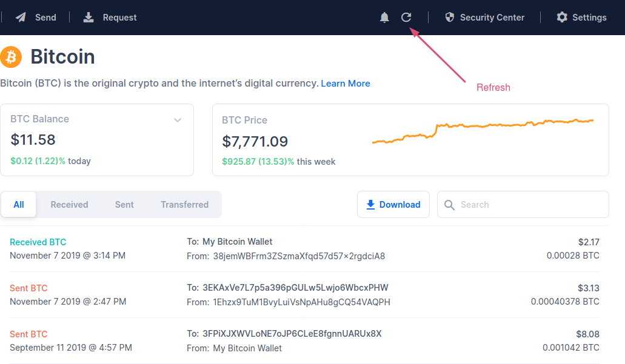This screenshot has width=625, height=364.
Task: Click the date September 11 2019 @ 4:57 PM
Action: point(71,348)
